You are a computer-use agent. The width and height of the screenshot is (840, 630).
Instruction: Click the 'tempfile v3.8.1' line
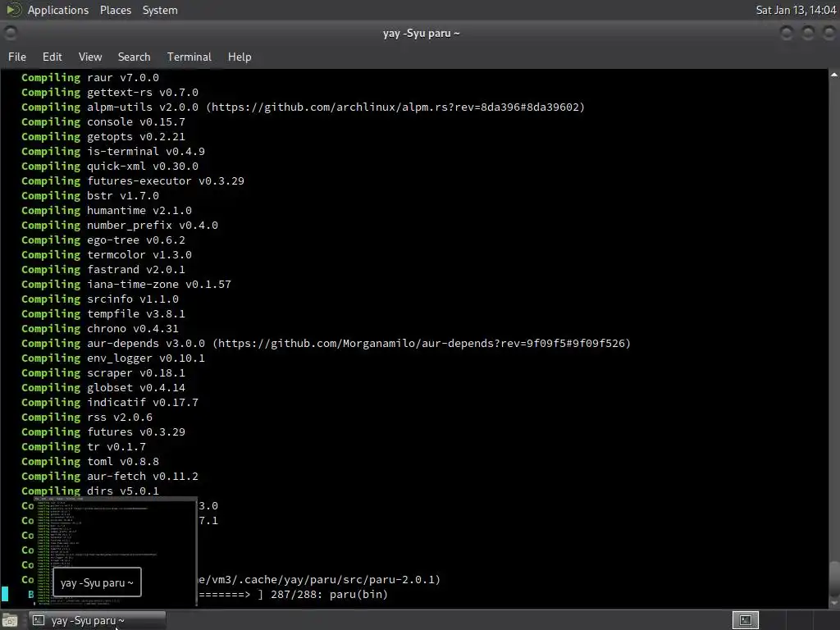tap(103, 314)
